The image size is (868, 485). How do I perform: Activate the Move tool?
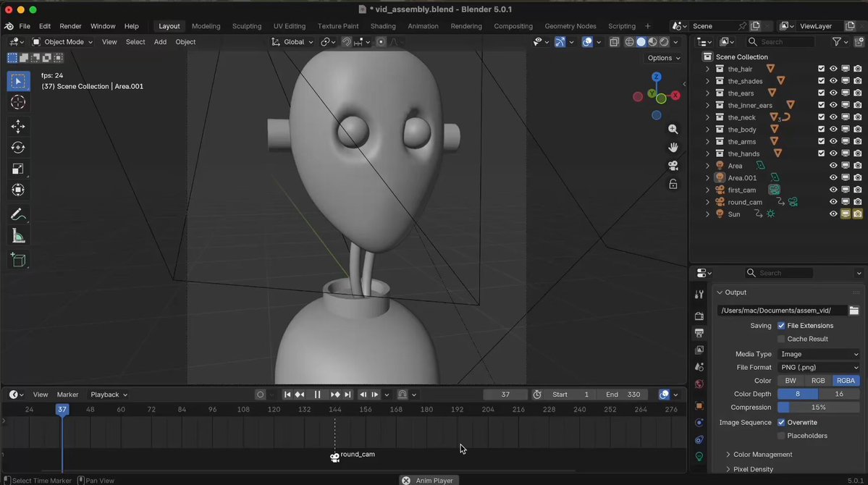[x=17, y=126]
